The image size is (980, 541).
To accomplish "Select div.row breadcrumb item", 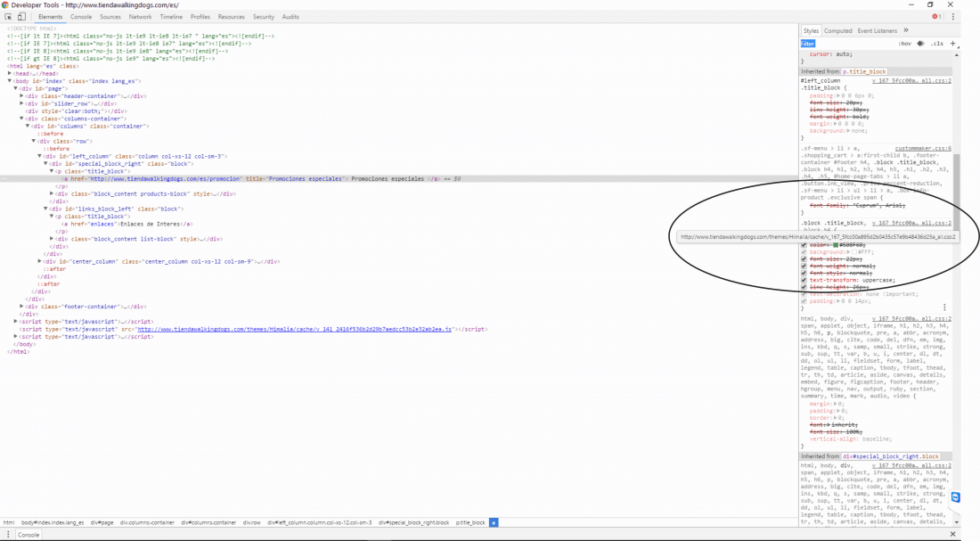I will pyautogui.click(x=252, y=522).
